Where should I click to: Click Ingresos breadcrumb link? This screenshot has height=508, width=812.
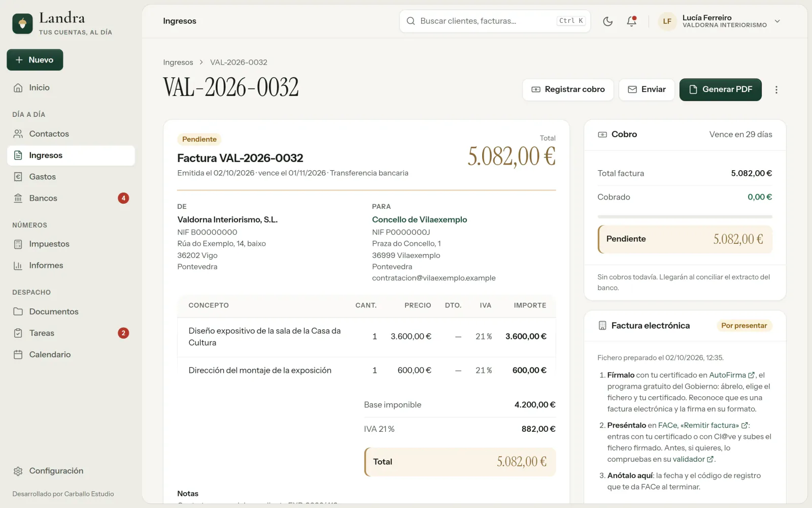tap(178, 62)
